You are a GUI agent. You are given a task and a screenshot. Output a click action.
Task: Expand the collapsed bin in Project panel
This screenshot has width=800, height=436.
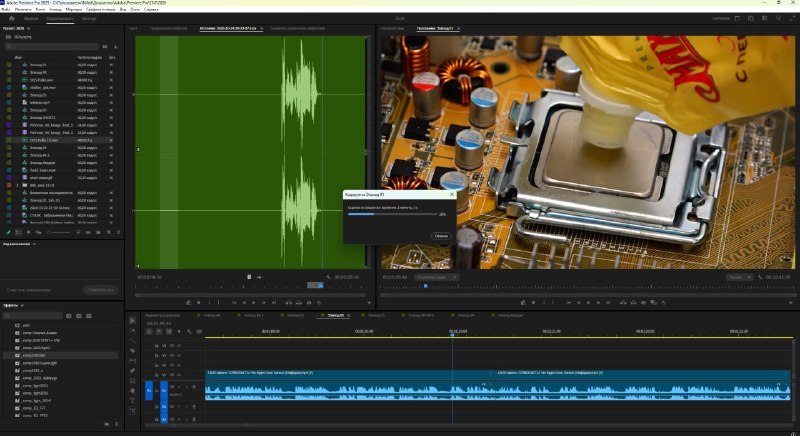(18, 185)
